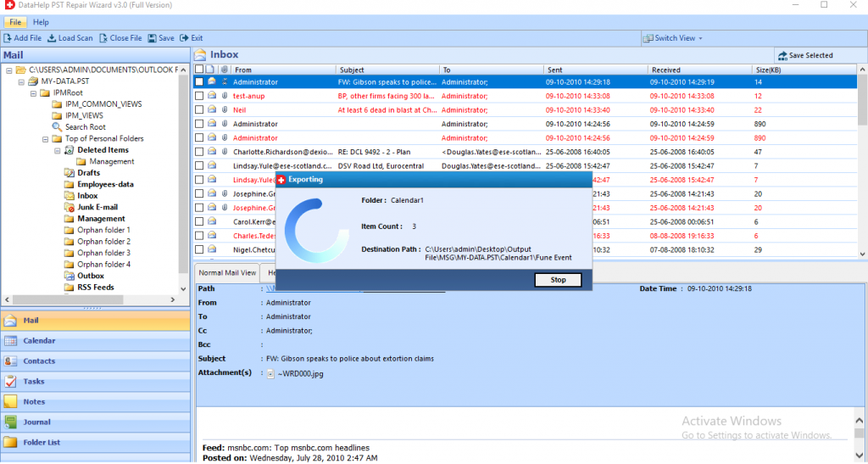Open Contacts view in navigation pane
This screenshot has width=868, height=464.
39,361
